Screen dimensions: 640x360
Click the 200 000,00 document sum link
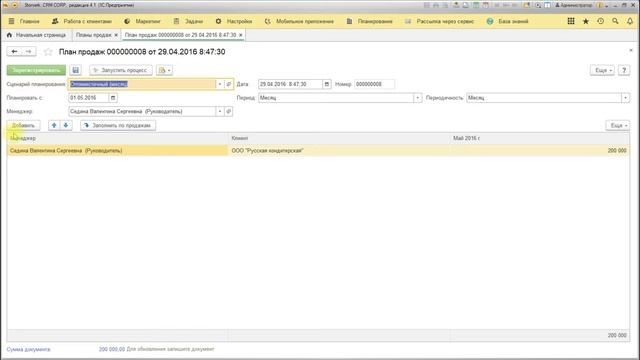[112, 349]
